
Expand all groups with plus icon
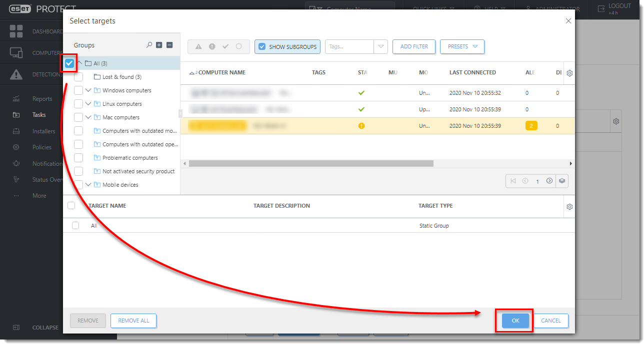pyautogui.click(x=159, y=45)
